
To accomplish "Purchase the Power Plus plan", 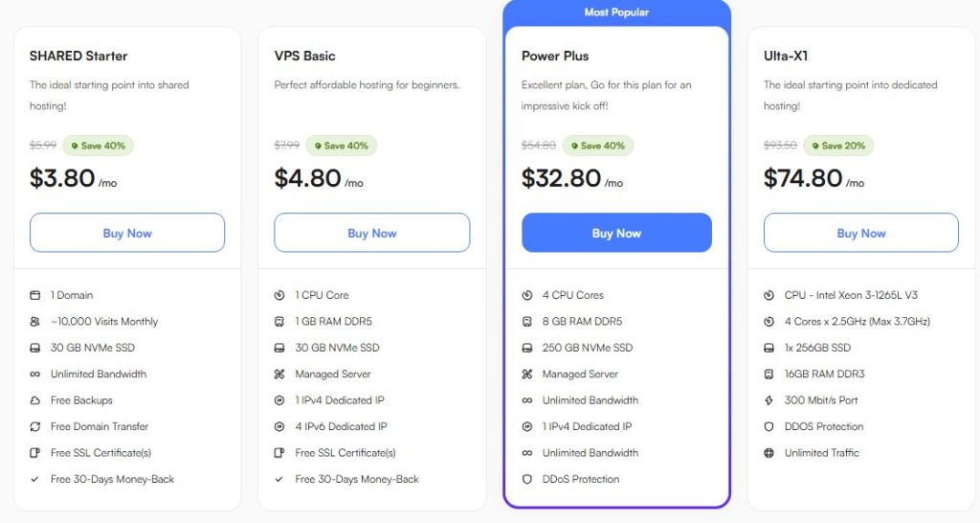I will point(616,233).
